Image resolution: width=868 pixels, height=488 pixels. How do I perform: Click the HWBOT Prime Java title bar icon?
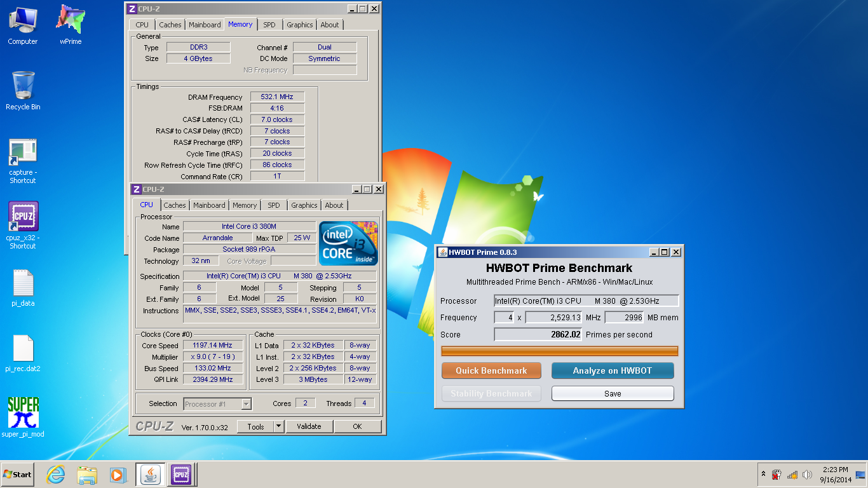442,252
